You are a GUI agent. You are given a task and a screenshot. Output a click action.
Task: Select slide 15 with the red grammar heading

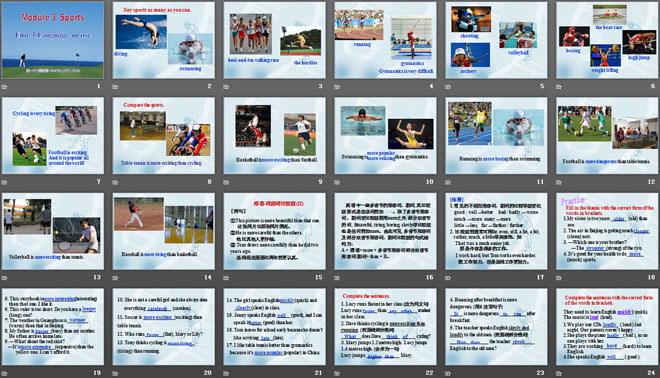274,231
